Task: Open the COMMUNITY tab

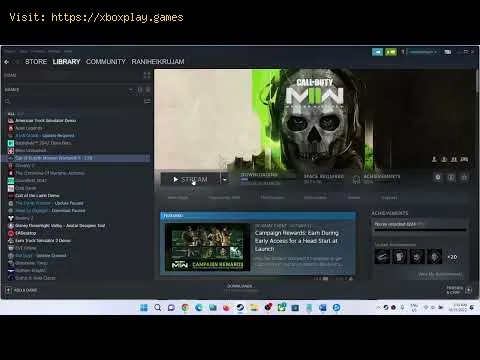Action: click(106, 62)
